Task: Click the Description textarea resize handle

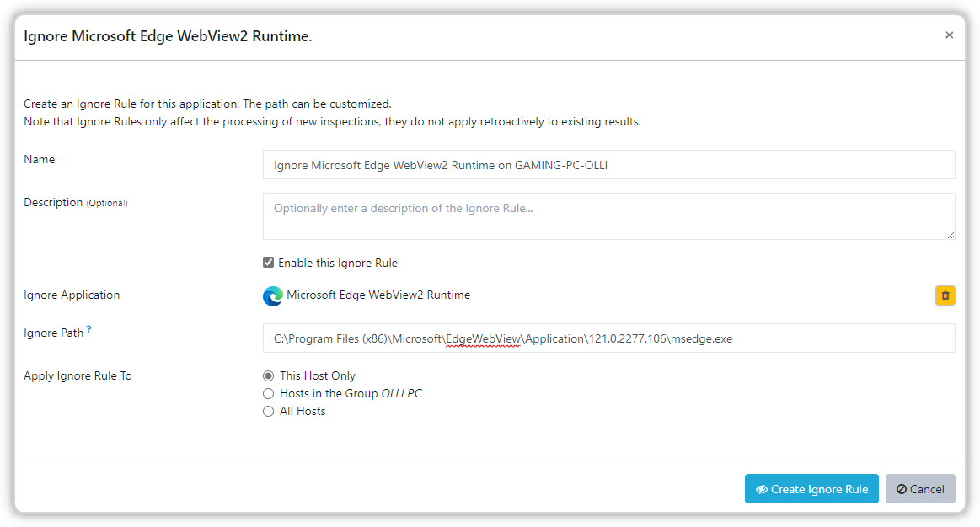Action: [x=950, y=235]
